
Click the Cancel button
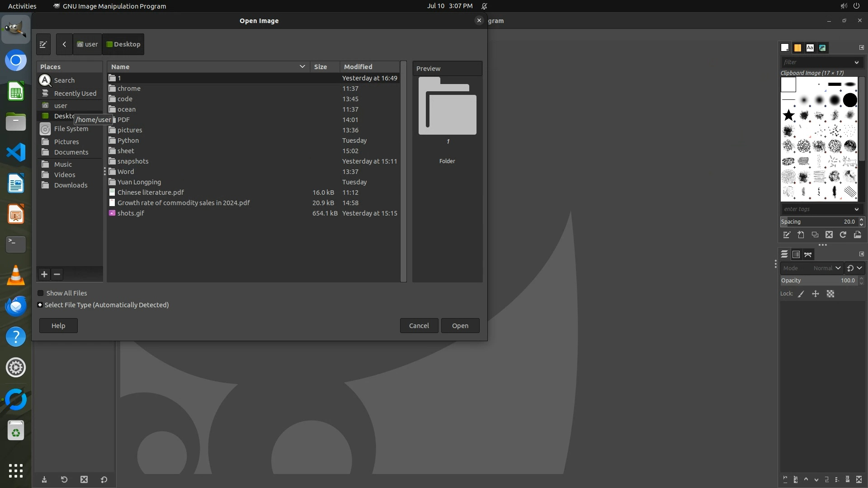pos(419,326)
